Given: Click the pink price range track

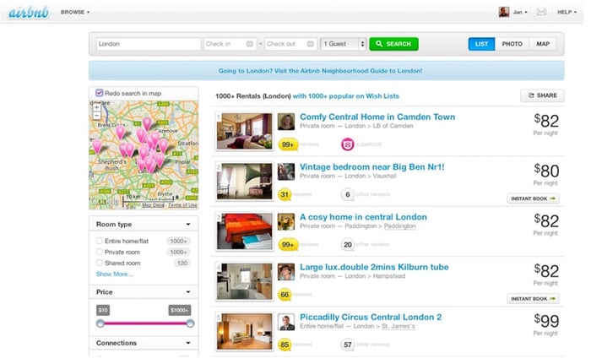Looking at the screenshot, I should point(145,323).
